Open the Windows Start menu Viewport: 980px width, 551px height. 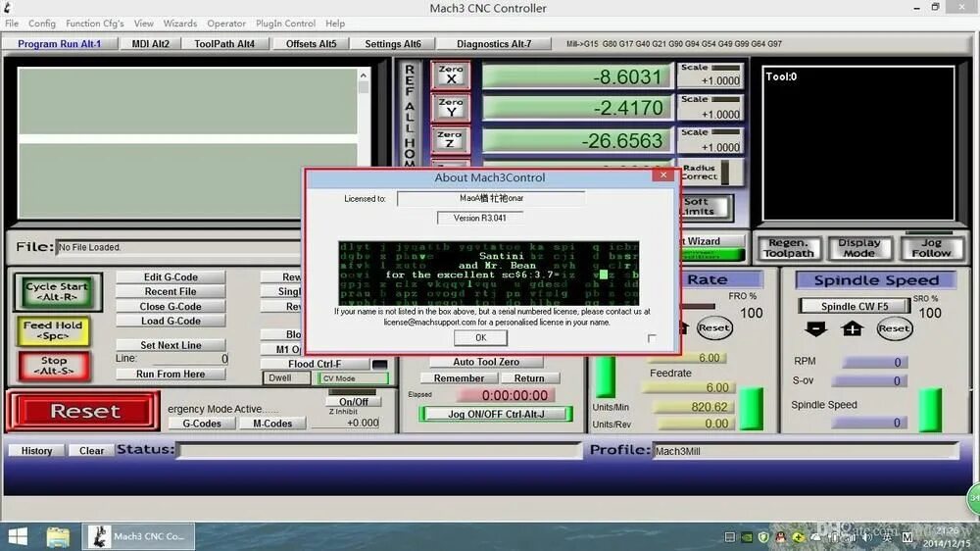pos(18,536)
